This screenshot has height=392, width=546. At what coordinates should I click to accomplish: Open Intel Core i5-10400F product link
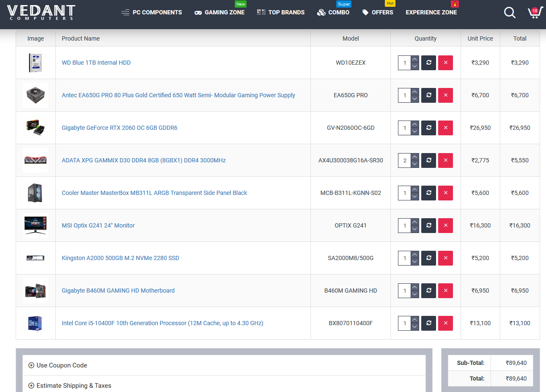(x=162, y=323)
